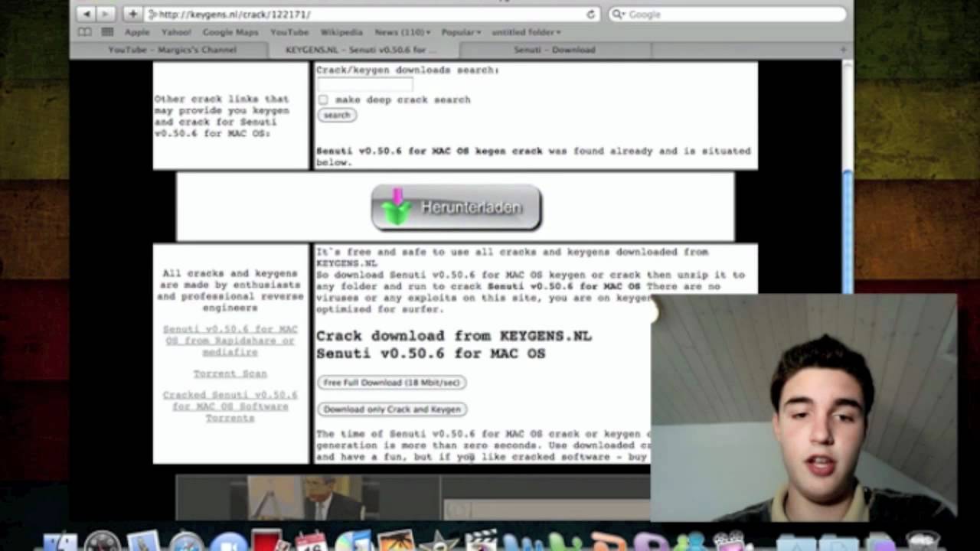Screen dimensions: 980x551
Task: Click the Crack/keygen downloads search field
Action: pos(365,84)
